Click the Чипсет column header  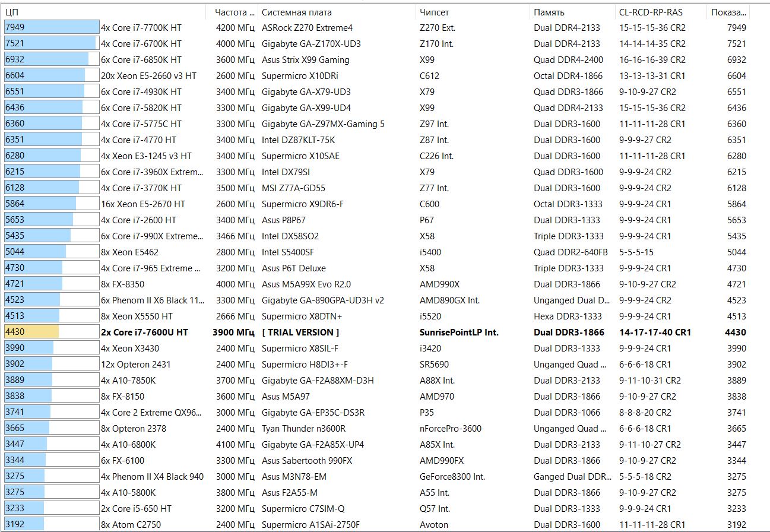click(x=473, y=12)
